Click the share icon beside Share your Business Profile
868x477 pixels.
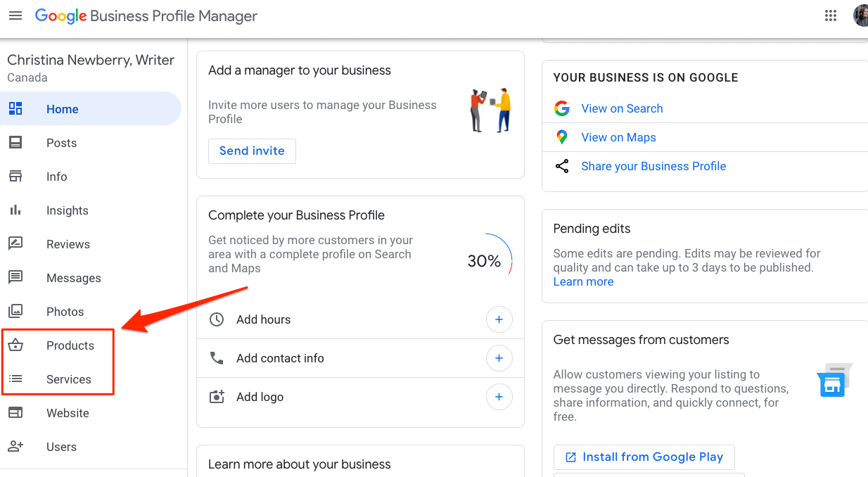click(x=562, y=166)
